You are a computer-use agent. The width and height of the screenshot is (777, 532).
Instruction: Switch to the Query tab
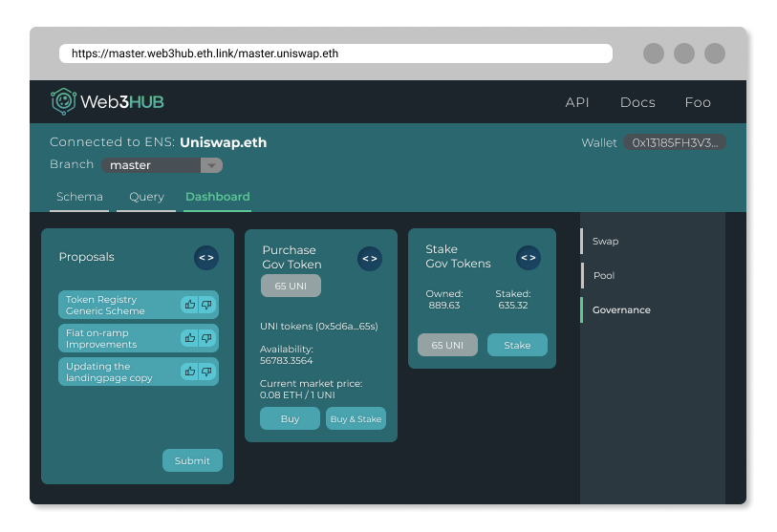(146, 197)
